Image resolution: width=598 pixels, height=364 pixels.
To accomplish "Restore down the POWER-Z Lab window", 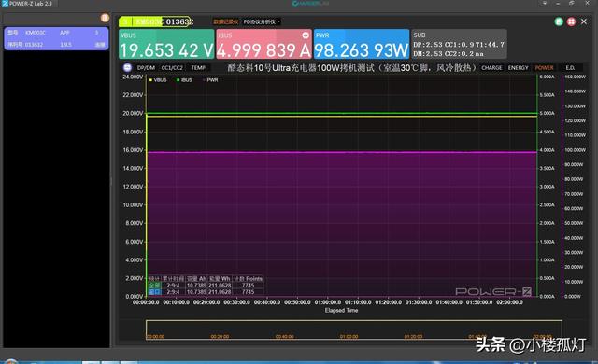I will click(571, 3).
